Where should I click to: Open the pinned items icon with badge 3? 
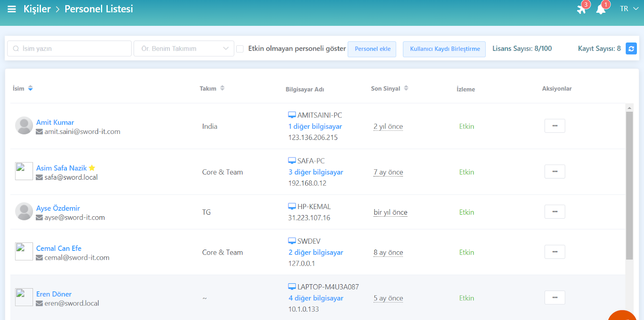click(x=582, y=9)
